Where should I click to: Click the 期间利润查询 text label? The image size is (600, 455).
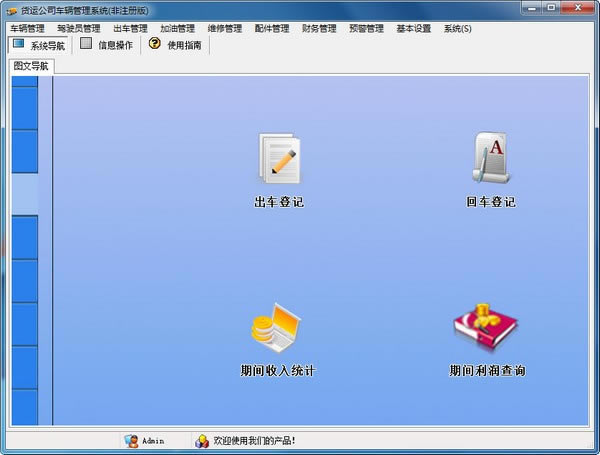[487, 370]
